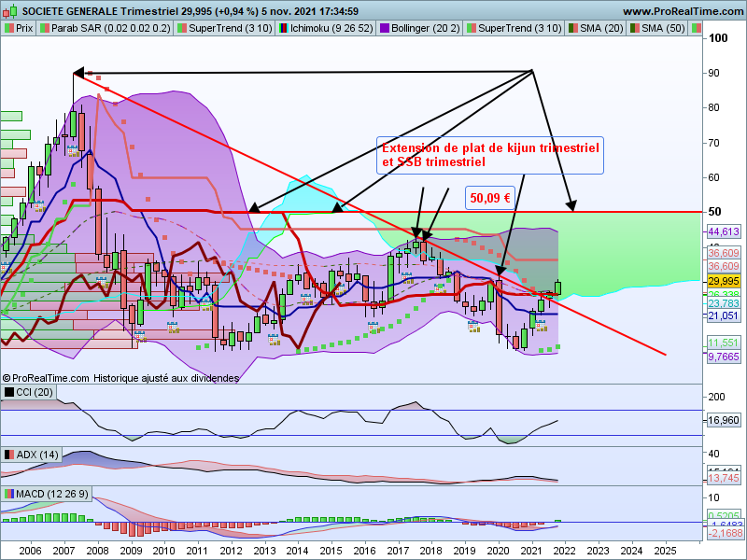Click the ADX value label 13,745
The width and height of the screenshot is (747, 560).
coord(723,478)
